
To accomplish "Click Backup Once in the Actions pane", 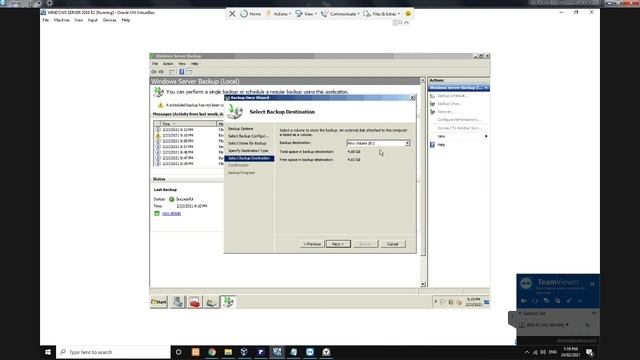I will [x=449, y=104].
